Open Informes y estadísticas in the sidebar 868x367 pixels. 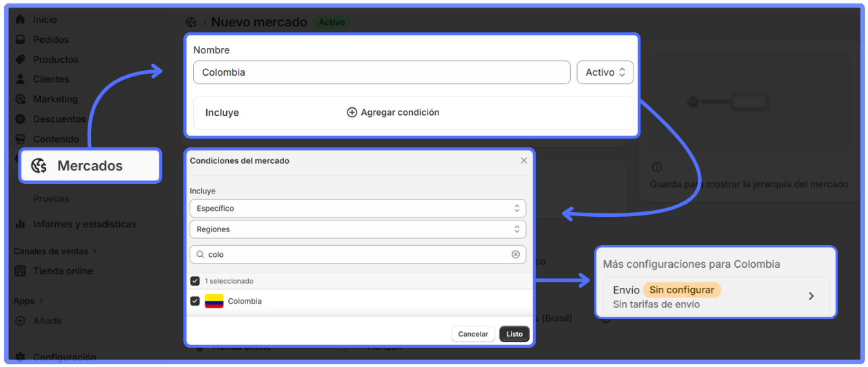(84, 224)
